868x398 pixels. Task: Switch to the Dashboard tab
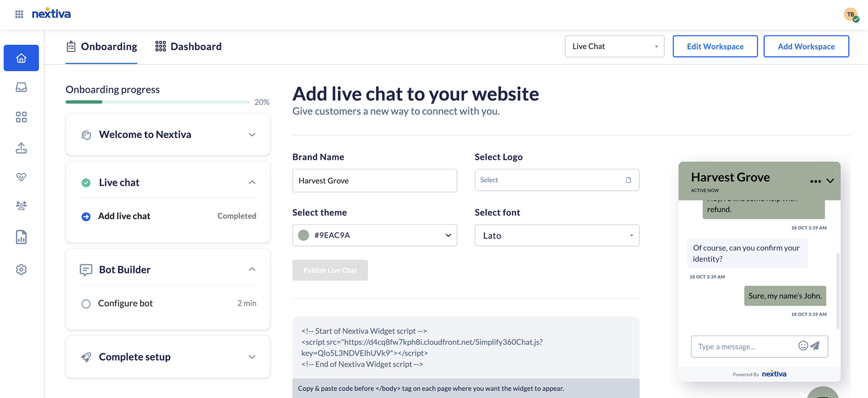(x=188, y=47)
